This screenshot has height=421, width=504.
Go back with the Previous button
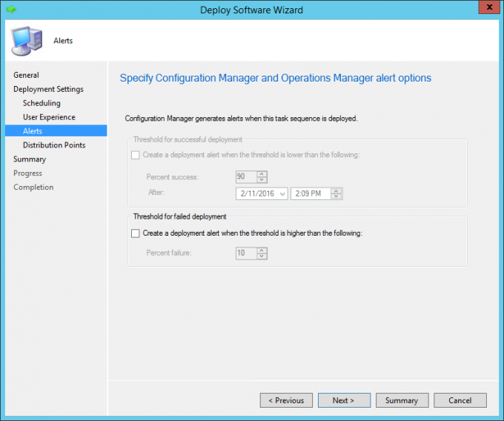[x=286, y=400]
